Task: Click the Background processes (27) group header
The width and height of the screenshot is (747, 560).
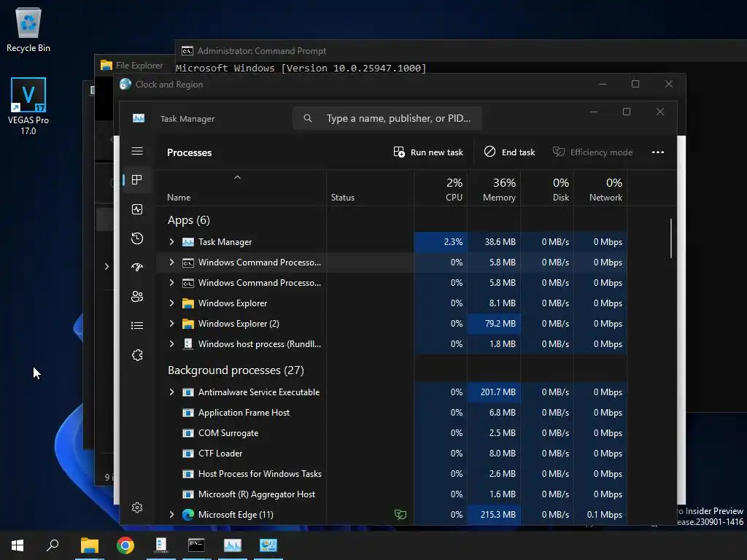Action: coord(236,370)
